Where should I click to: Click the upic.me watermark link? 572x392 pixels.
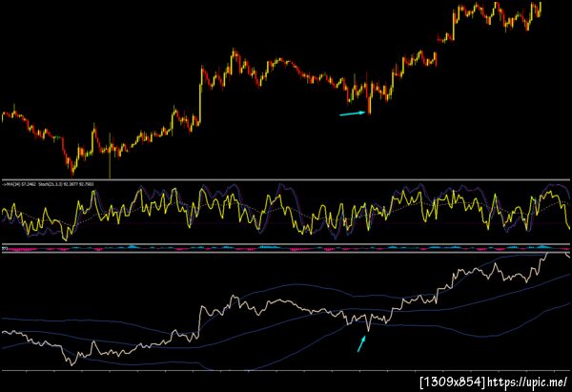pos(527,382)
